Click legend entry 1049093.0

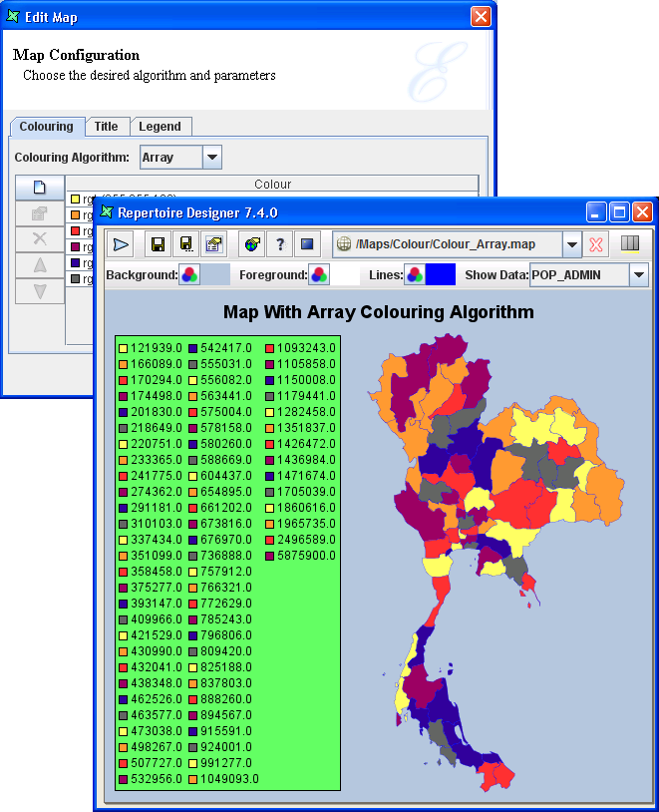point(223,779)
